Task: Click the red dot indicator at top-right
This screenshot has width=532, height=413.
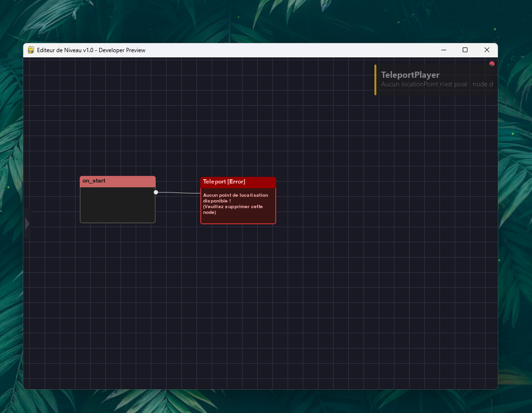Action: (492, 64)
